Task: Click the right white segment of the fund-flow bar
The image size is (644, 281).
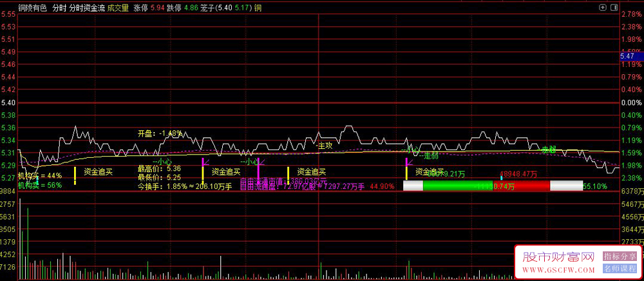Action: (x=566, y=186)
